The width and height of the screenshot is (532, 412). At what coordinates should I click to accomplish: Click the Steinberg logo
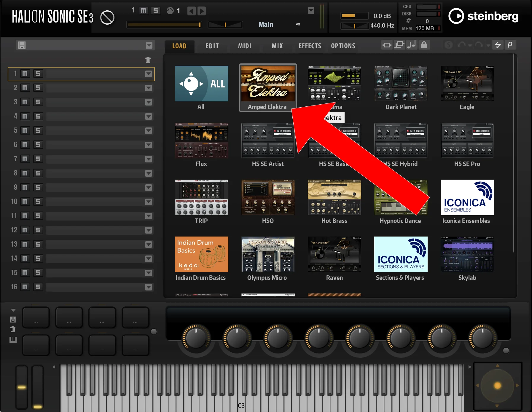tap(483, 16)
